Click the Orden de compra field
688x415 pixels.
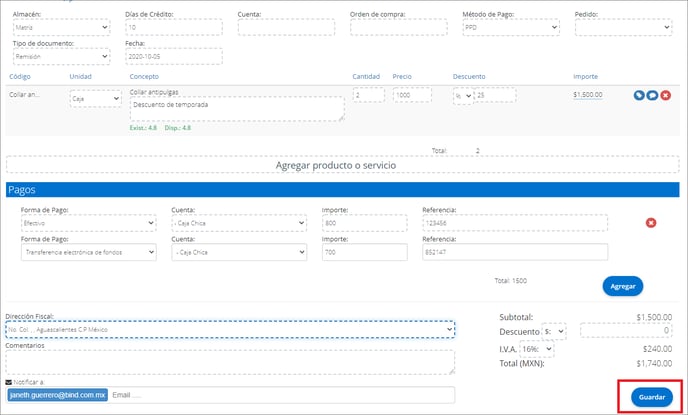pos(398,27)
